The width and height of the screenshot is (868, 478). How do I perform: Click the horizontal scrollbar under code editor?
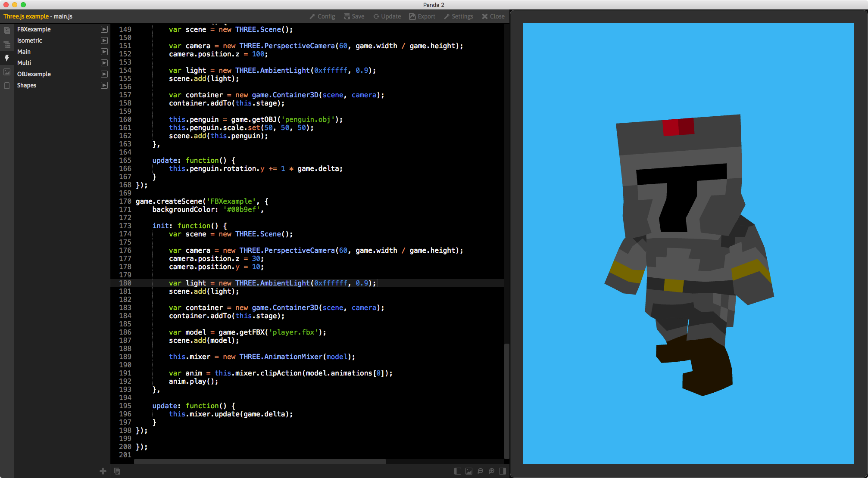tap(260, 462)
